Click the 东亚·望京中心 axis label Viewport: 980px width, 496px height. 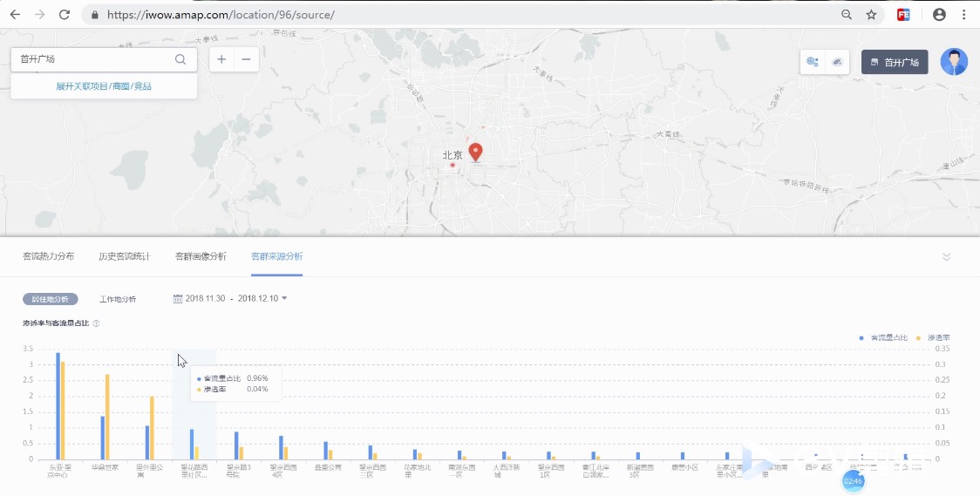(61, 471)
